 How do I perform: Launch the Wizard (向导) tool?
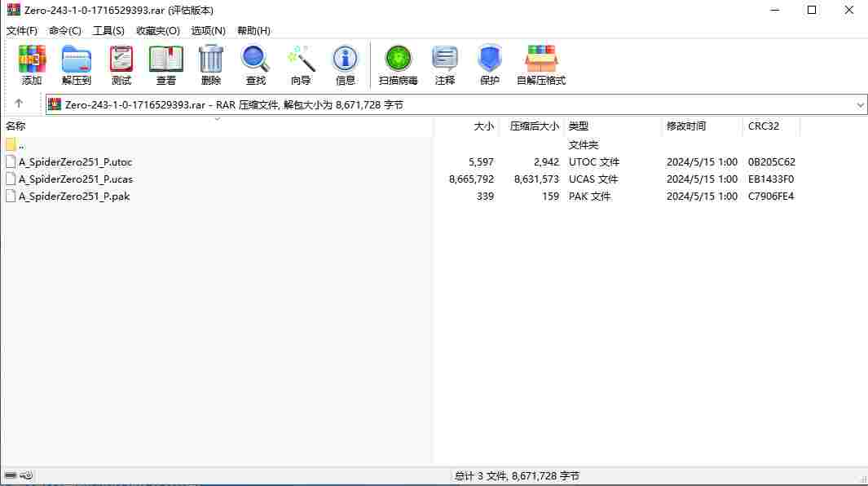pyautogui.click(x=301, y=65)
